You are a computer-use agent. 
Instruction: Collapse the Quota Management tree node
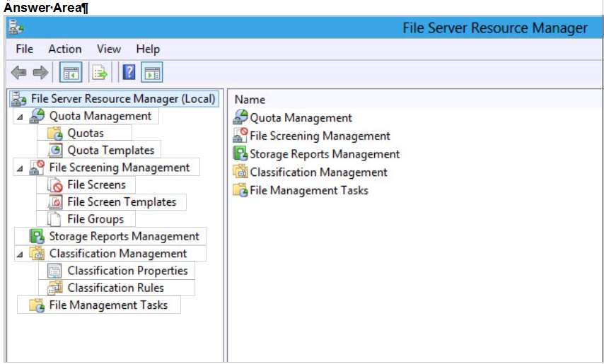pos(20,117)
